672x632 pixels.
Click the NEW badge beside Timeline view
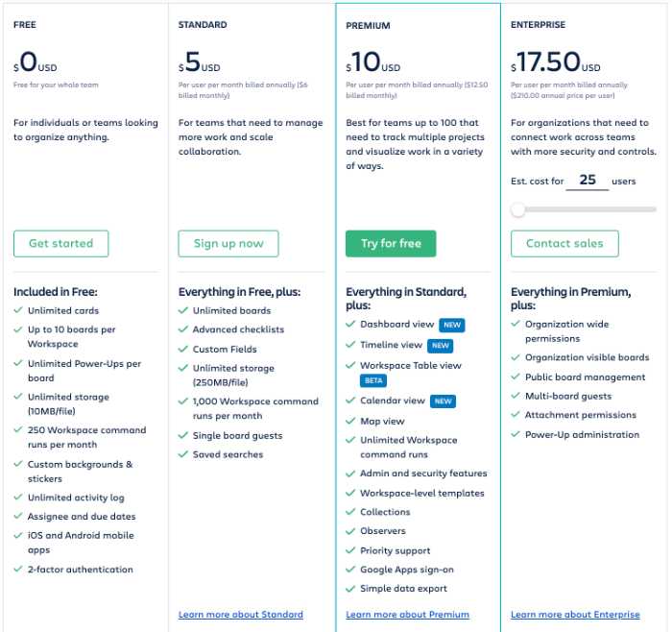tap(441, 345)
